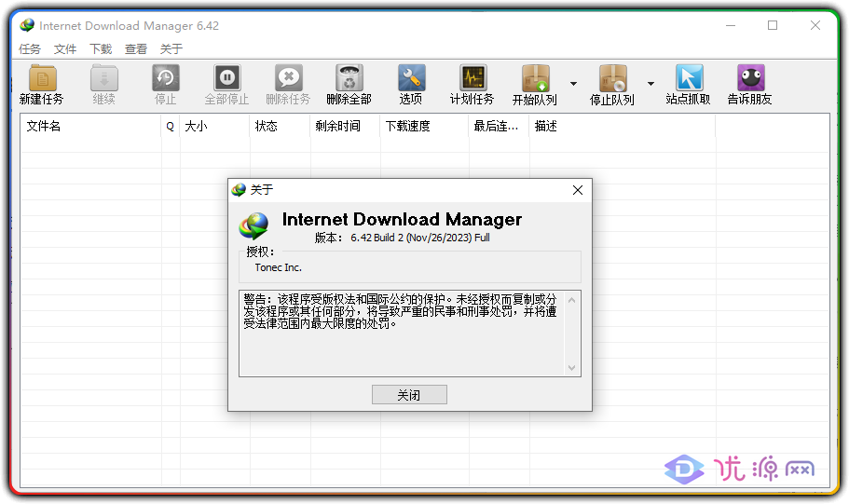Expand the 开始队列 dropdown arrow
849x504 pixels.
[x=573, y=84]
